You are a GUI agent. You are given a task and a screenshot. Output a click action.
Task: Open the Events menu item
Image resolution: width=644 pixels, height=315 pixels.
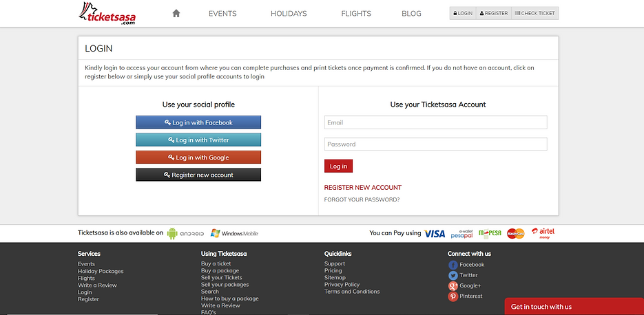click(x=222, y=13)
